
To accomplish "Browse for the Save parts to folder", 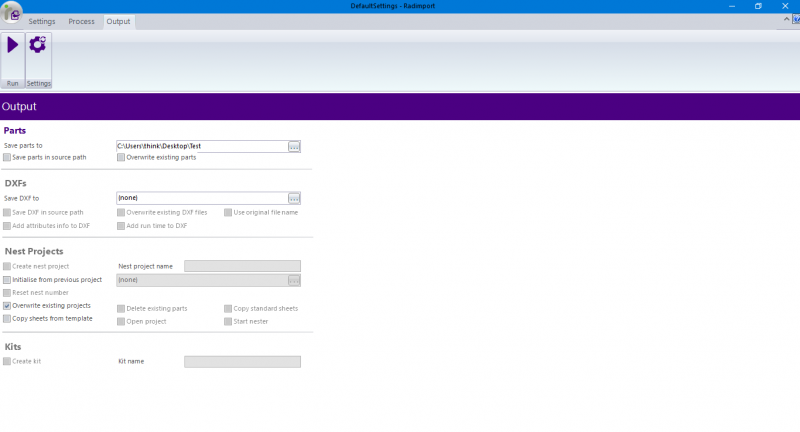I will click(294, 146).
